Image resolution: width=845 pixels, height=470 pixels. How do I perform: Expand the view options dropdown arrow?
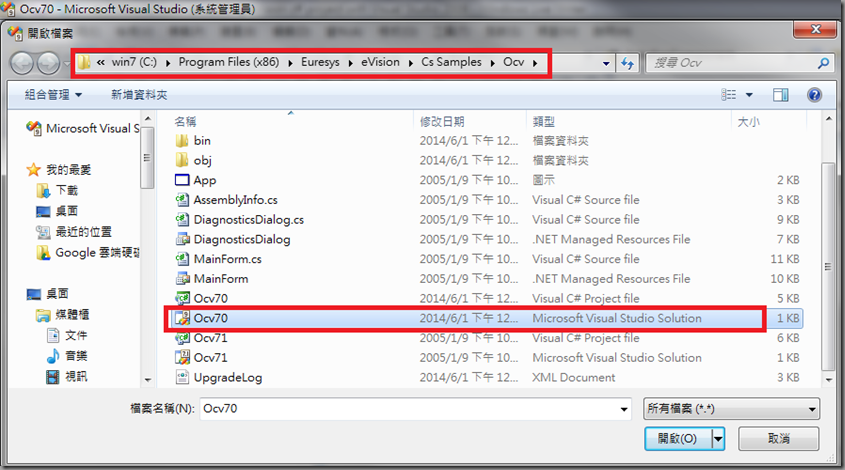749,95
